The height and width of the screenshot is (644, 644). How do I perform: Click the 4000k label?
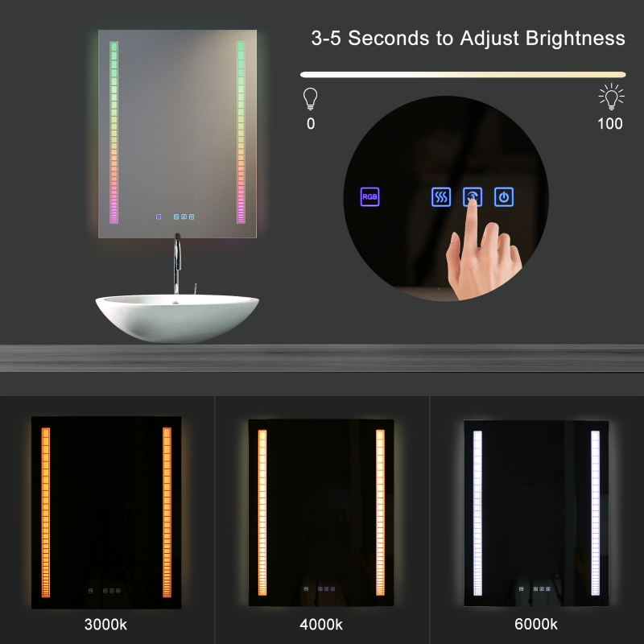click(321, 625)
